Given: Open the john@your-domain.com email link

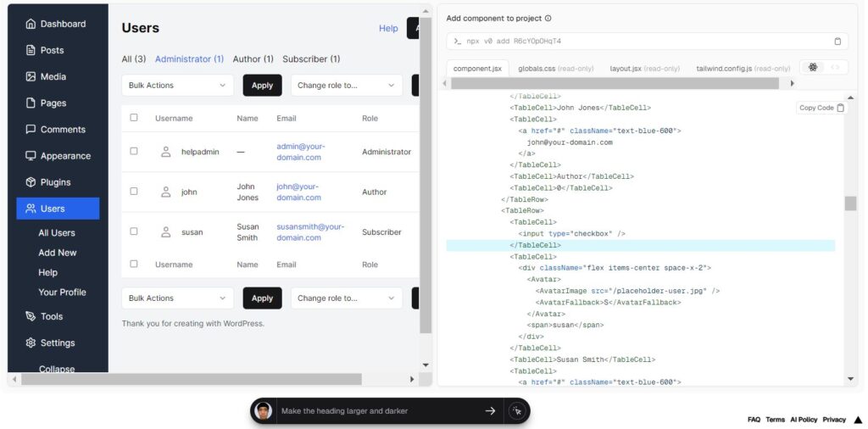Looking at the screenshot, I should 299,192.
